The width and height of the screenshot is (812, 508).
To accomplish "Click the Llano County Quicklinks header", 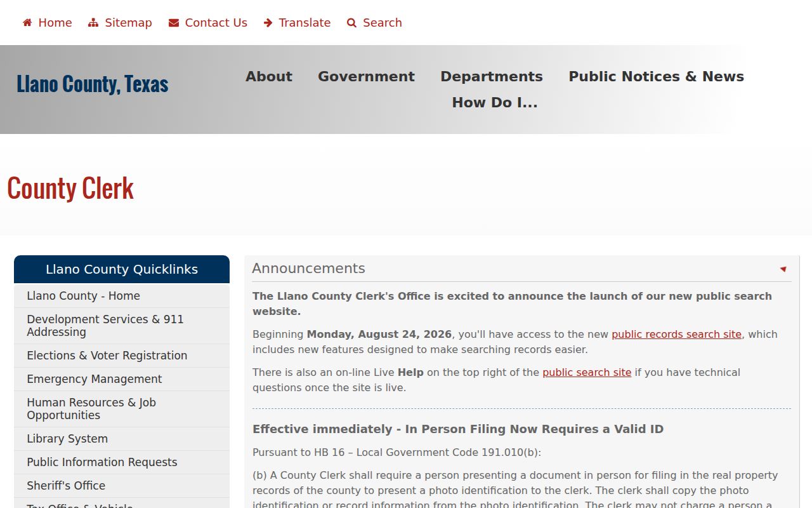I will pos(122,269).
